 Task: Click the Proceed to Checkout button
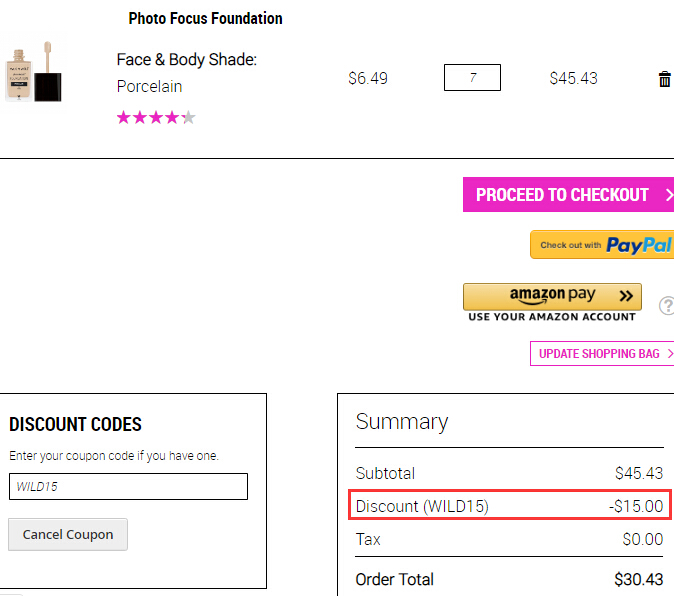[x=568, y=195]
